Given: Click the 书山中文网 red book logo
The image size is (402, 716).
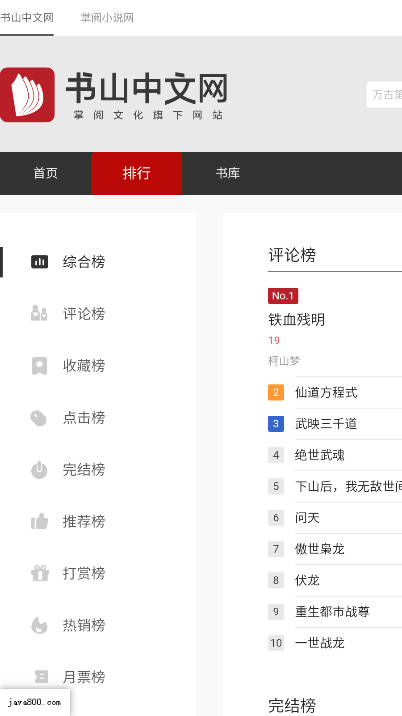Looking at the screenshot, I should pos(27,95).
